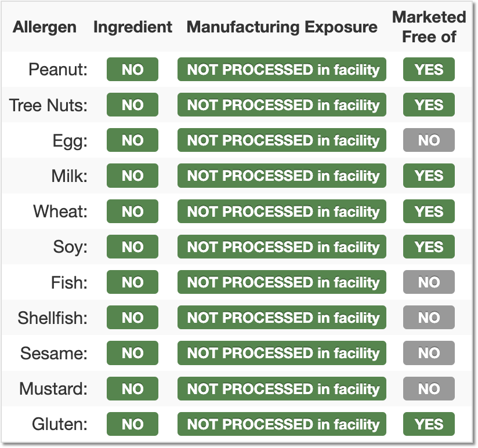478x448 pixels.
Task: Click the Manufacturing Exposure column header
Action: click(282, 27)
